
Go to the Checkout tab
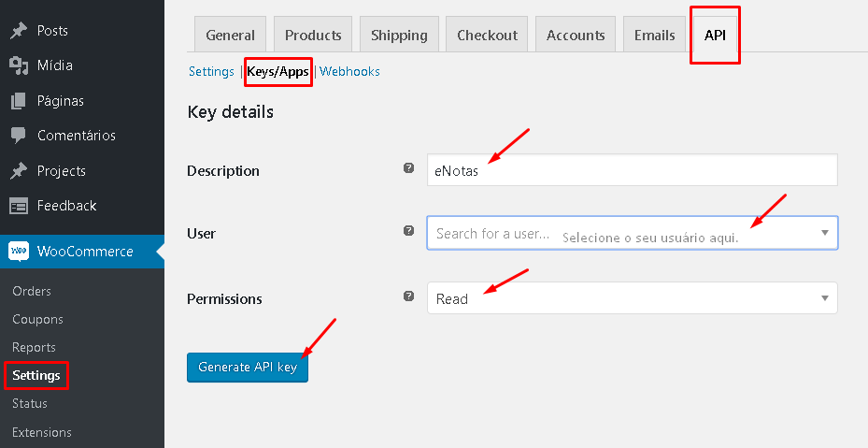[x=487, y=35]
